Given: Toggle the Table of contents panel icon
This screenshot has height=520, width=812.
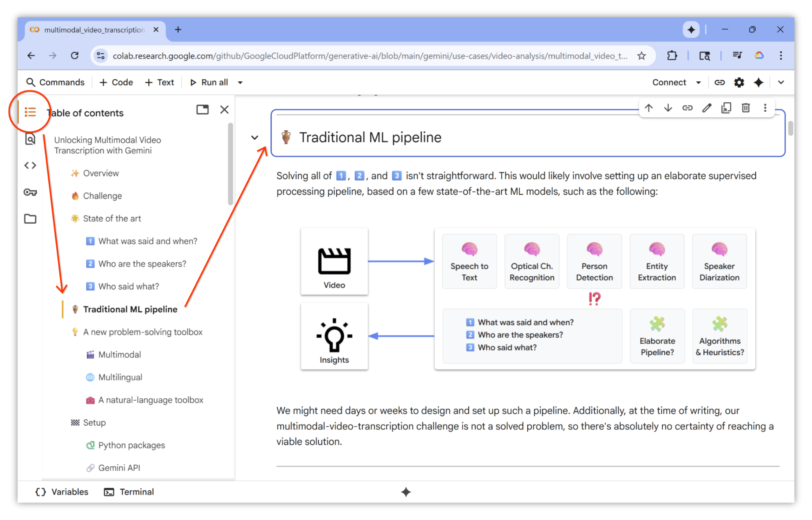Looking at the screenshot, I should point(30,112).
